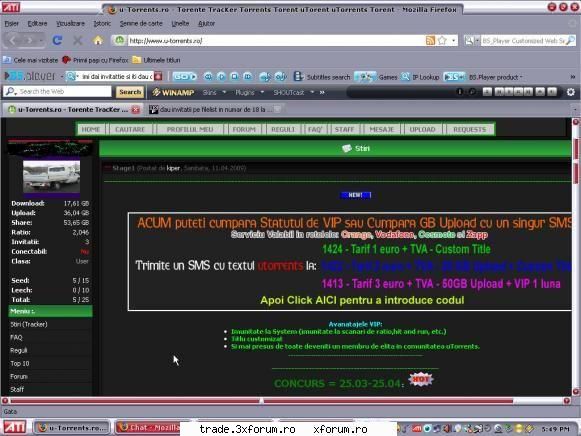The width and height of the screenshot is (581, 436).
Task: Expand the Winamp Skins dropdown
Action: (224, 92)
